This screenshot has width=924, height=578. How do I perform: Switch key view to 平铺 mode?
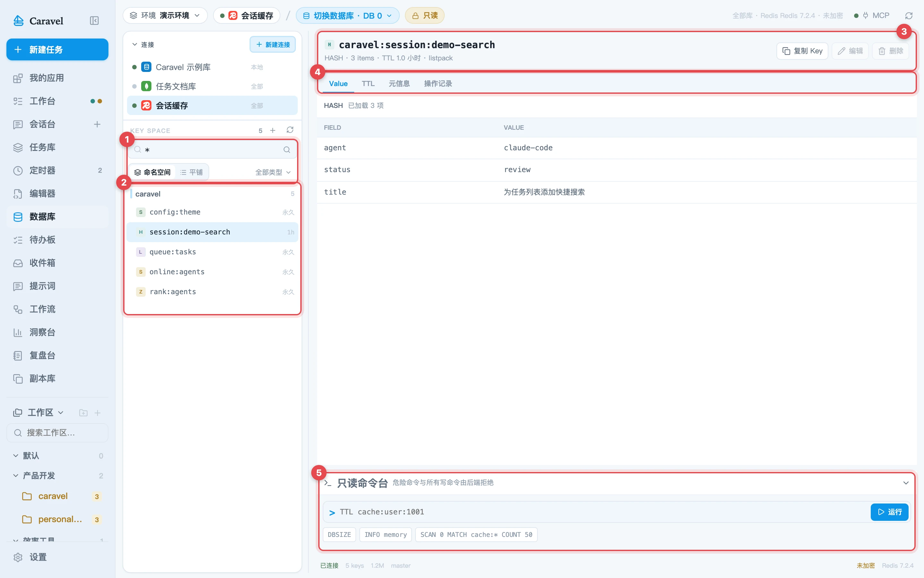191,172
